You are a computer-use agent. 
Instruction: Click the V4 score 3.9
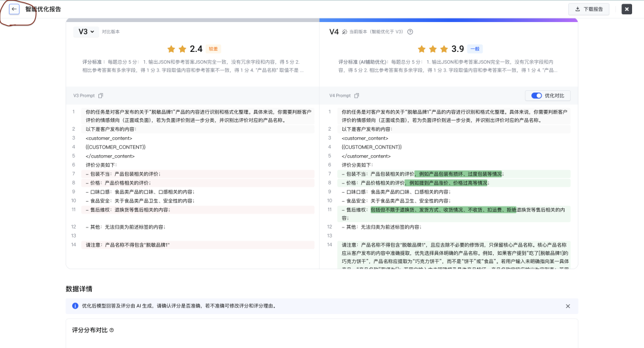457,49
